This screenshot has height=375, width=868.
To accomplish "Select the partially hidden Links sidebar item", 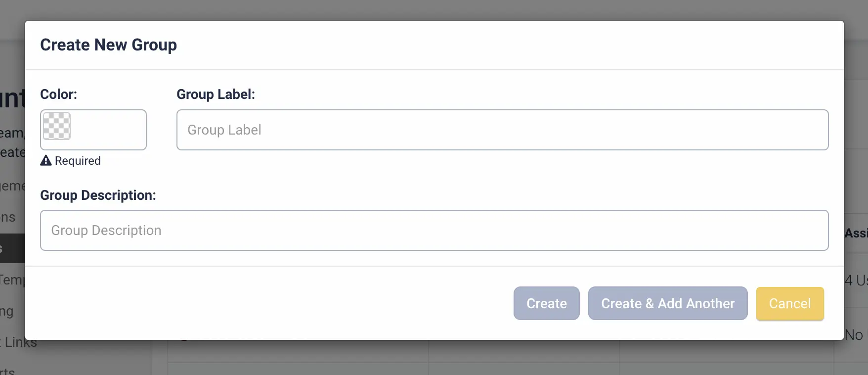I will point(19,342).
